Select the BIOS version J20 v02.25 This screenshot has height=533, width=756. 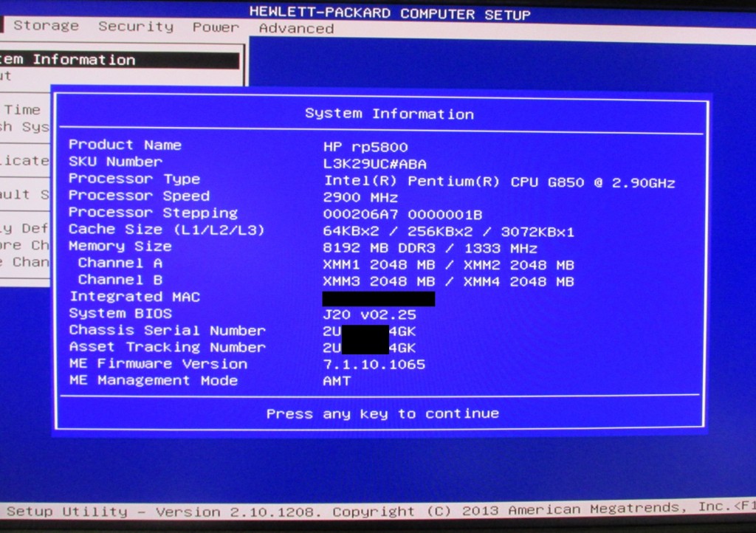tap(369, 314)
